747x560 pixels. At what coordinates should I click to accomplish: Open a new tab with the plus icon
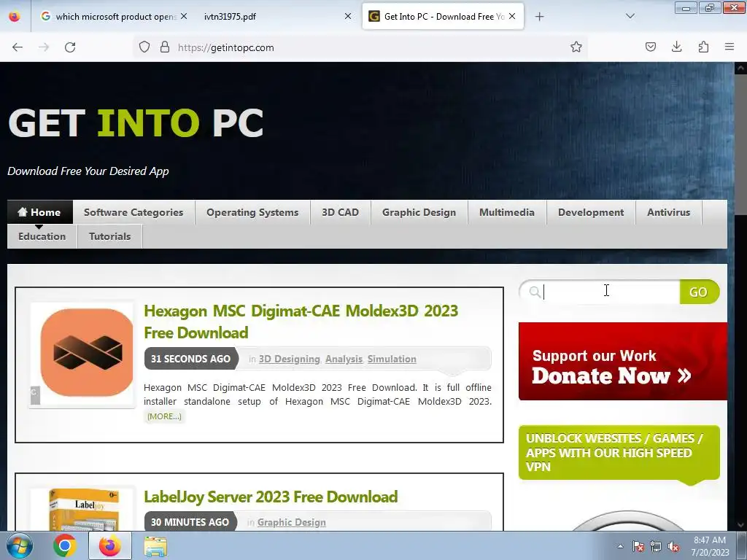[539, 17]
